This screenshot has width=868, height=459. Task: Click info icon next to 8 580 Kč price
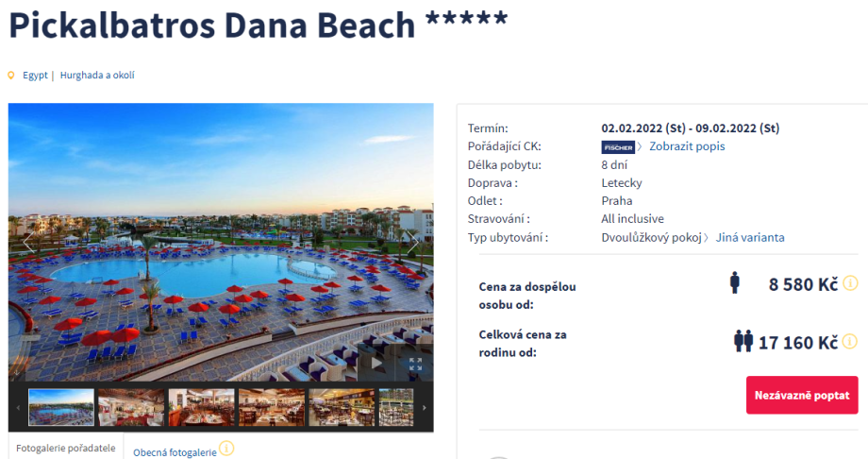tap(850, 283)
